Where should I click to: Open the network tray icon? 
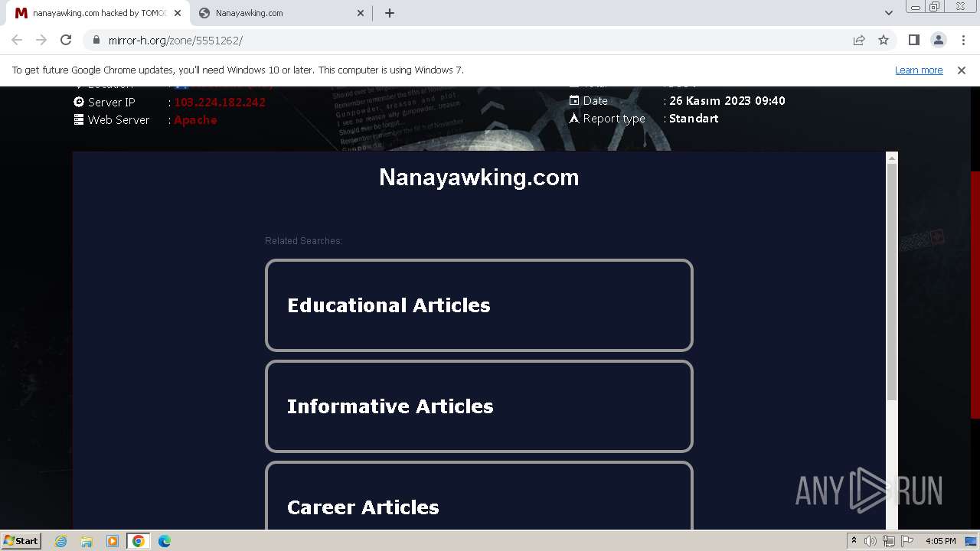(889, 541)
